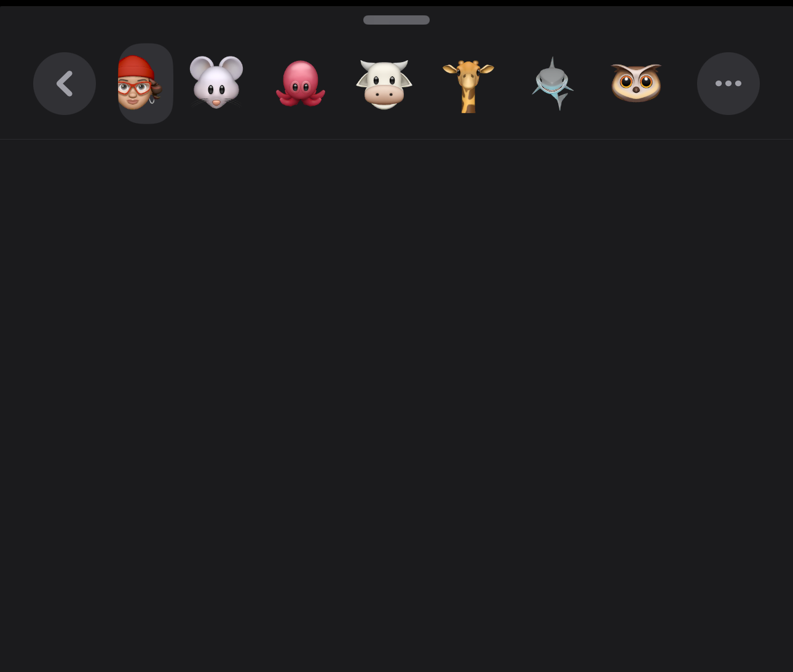Switch to the octopus character
This screenshot has height=672, width=793.
[301, 84]
